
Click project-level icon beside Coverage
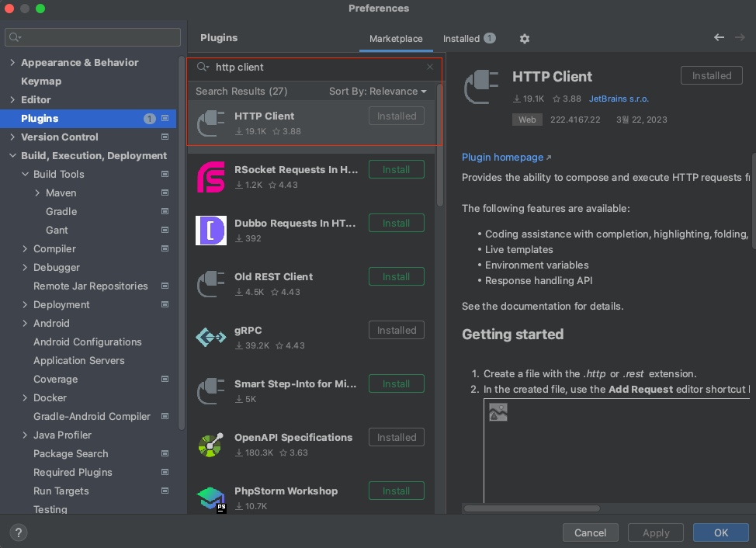click(x=165, y=379)
